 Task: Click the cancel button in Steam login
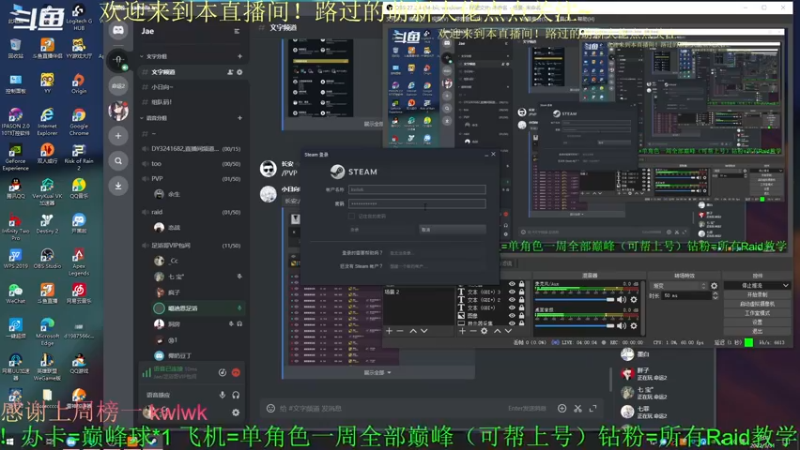point(452,230)
